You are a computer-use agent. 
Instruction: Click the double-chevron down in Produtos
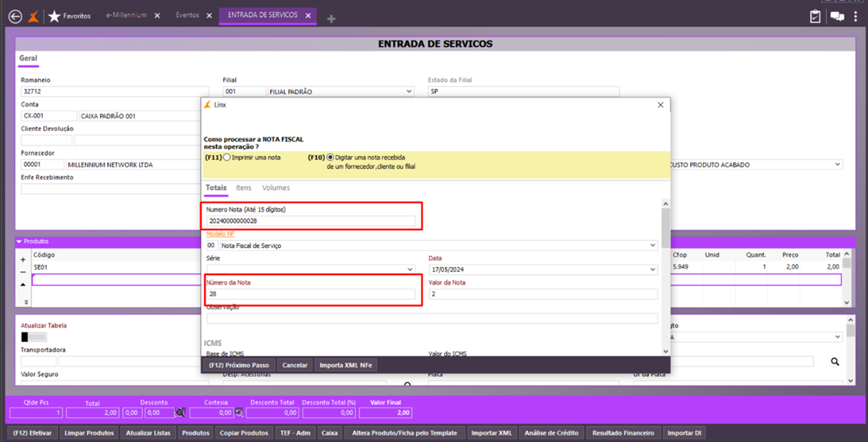pyautogui.click(x=26, y=302)
